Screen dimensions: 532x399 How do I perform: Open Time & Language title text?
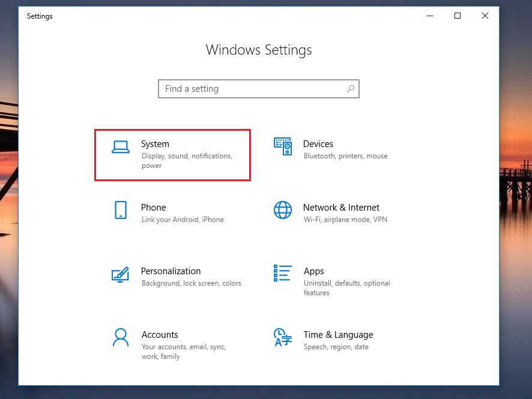point(338,335)
